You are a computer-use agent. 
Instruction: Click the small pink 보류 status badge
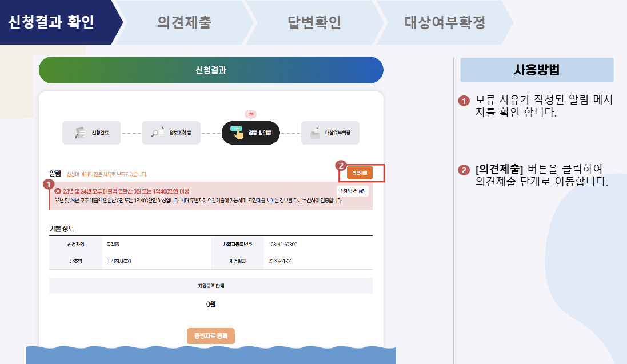pyautogui.click(x=251, y=114)
